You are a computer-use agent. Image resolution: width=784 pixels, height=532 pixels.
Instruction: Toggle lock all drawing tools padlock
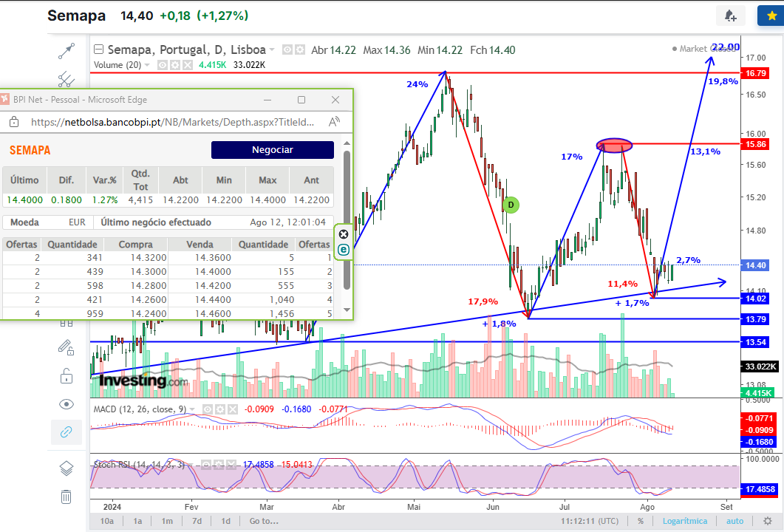(67, 375)
